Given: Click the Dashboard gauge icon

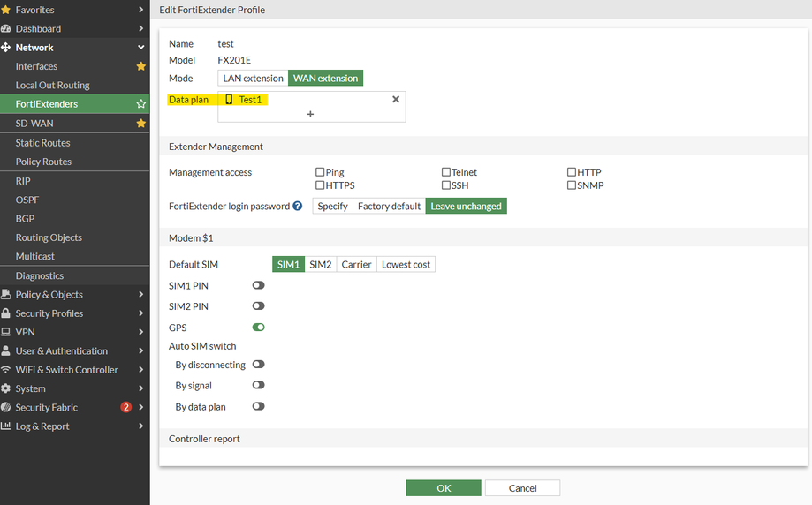Looking at the screenshot, I should 5,29.
